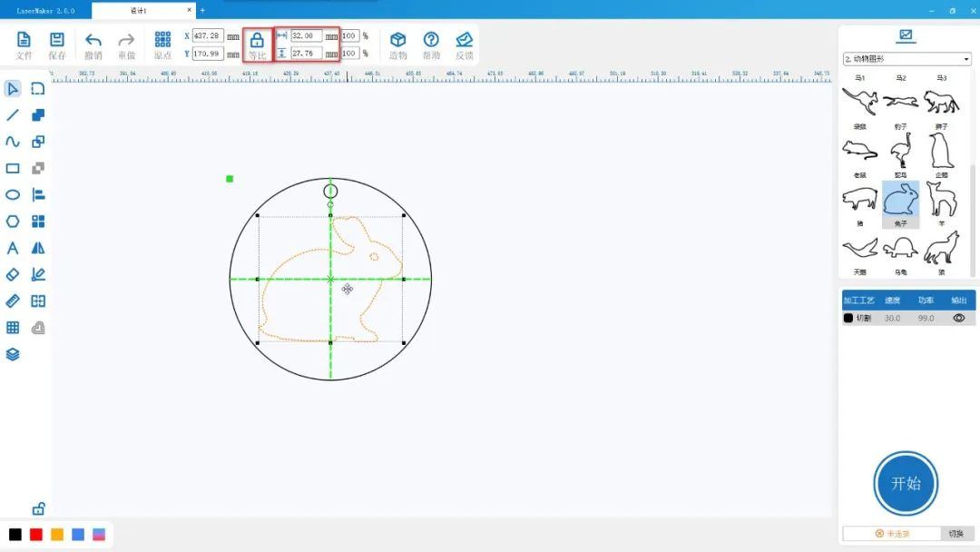
Task: Click the 切换 switch device button
Action: (955, 534)
